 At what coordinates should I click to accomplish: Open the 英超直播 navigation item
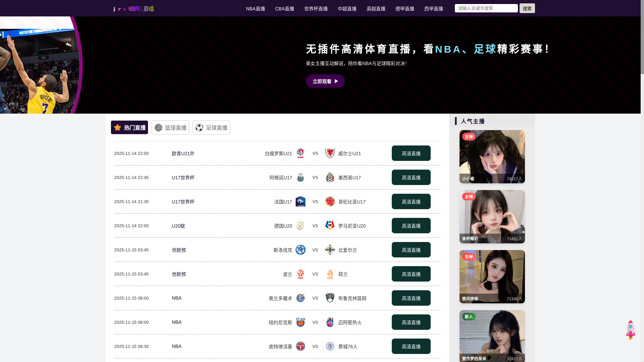[x=376, y=9]
